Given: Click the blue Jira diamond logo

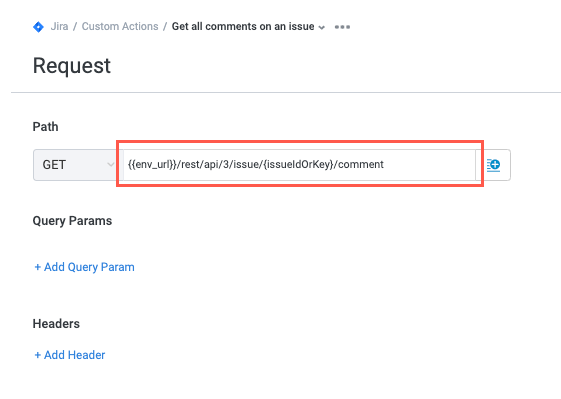Looking at the screenshot, I should [x=38, y=27].
